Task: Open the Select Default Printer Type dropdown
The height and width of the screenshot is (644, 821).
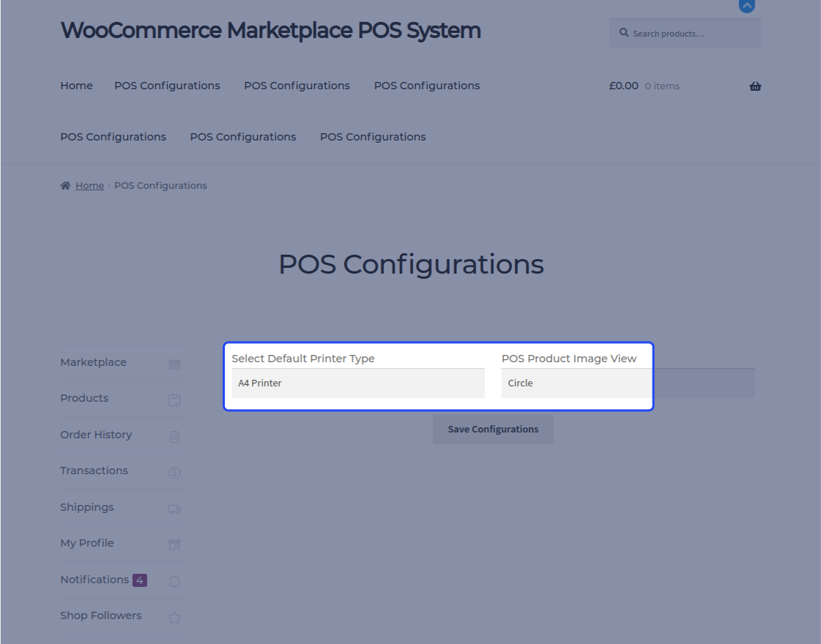Action: pos(358,383)
